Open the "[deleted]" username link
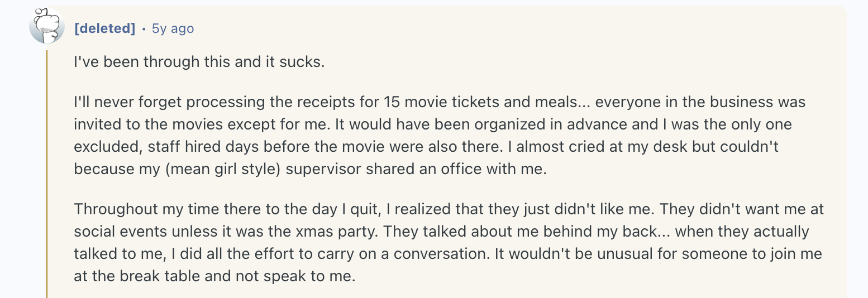This screenshot has width=868, height=298. click(x=105, y=28)
